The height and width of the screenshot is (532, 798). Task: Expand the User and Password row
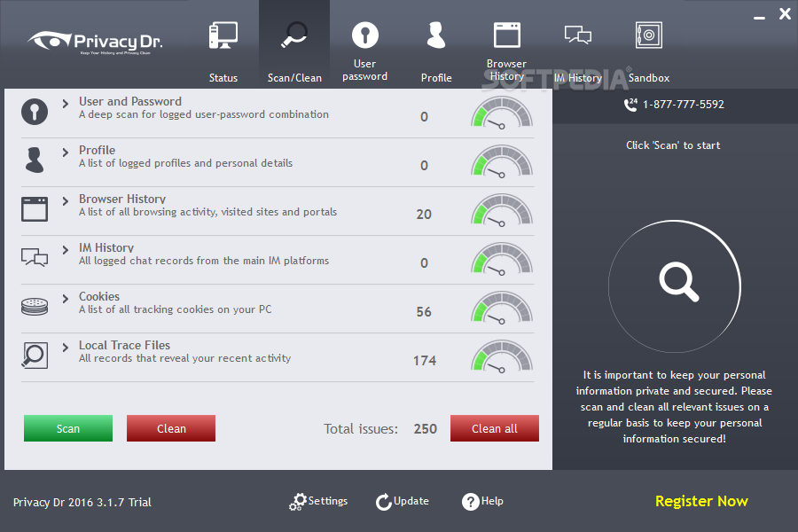click(65, 104)
